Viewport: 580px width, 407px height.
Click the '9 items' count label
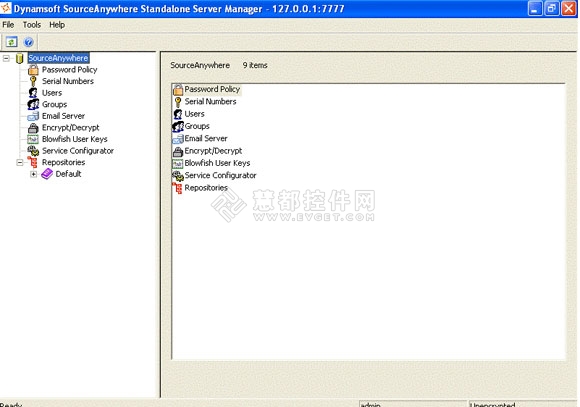255,65
